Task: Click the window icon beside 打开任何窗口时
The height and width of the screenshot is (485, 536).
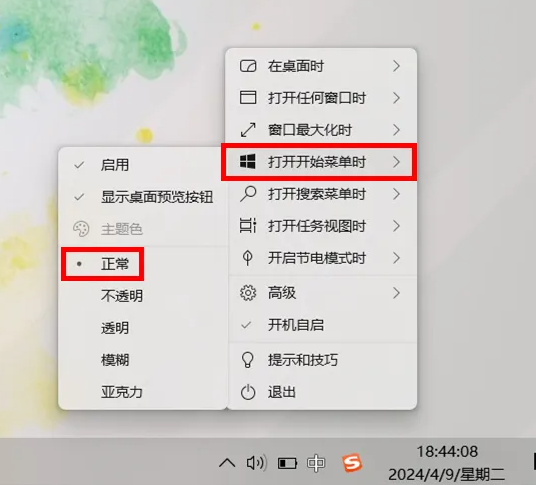Action: pyautogui.click(x=248, y=98)
